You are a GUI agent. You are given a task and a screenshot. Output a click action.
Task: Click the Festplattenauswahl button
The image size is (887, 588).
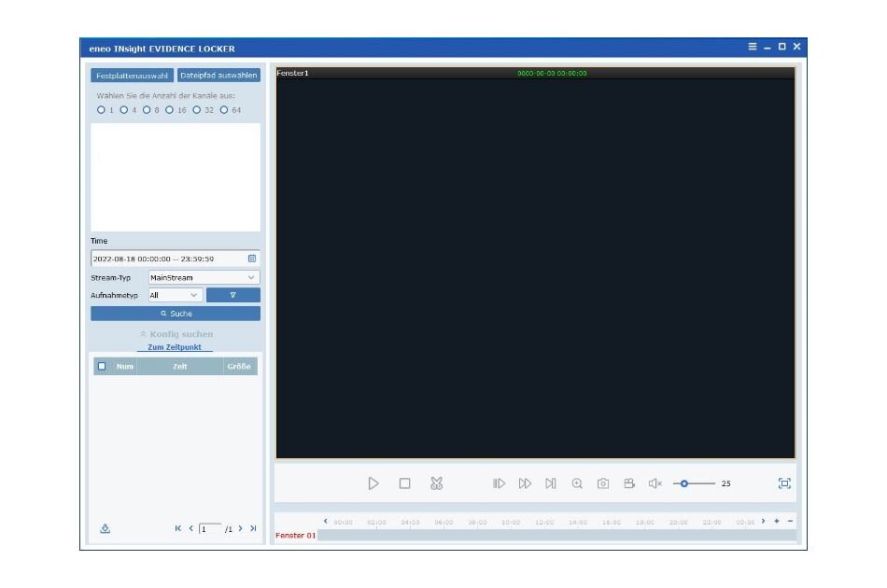point(132,76)
